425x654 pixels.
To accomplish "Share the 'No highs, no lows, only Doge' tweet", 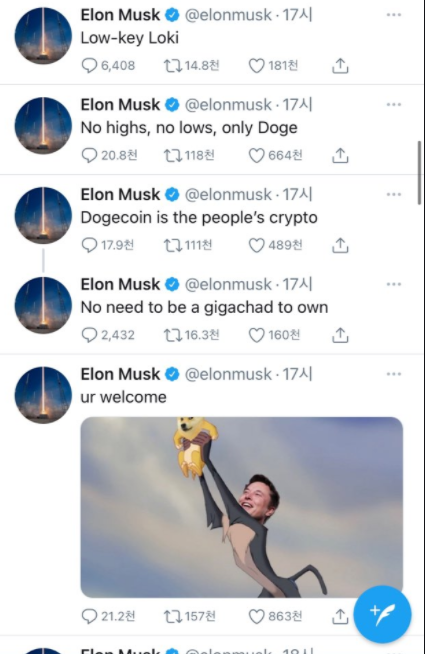I will tap(340, 155).
